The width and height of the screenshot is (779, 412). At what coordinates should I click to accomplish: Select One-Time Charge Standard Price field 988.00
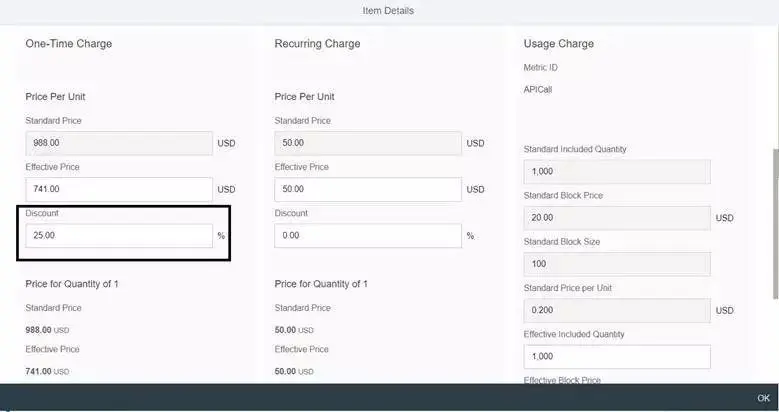tap(119, 143)
